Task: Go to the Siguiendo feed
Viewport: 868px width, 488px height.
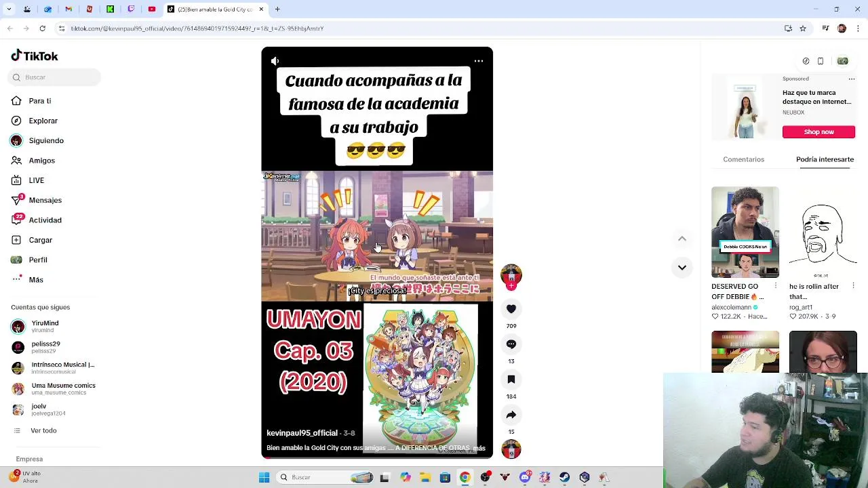Action: click(x=46, y=140)
